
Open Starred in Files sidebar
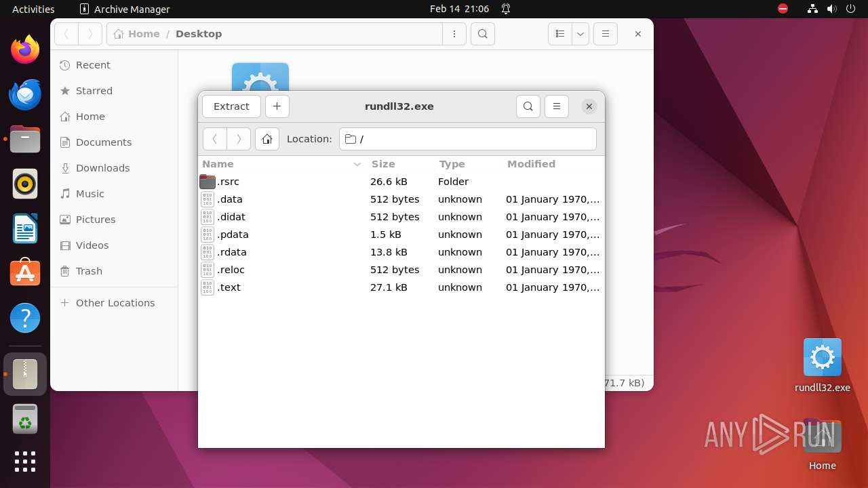pyautogui.click(x=114, y=91)
